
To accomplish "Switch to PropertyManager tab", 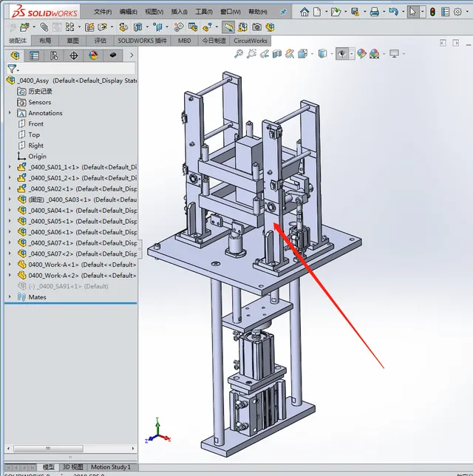I will 34,55.
